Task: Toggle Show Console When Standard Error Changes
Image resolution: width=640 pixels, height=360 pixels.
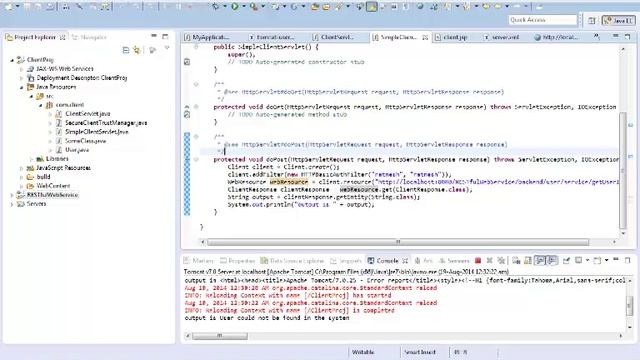Action: tap(552, 260)
